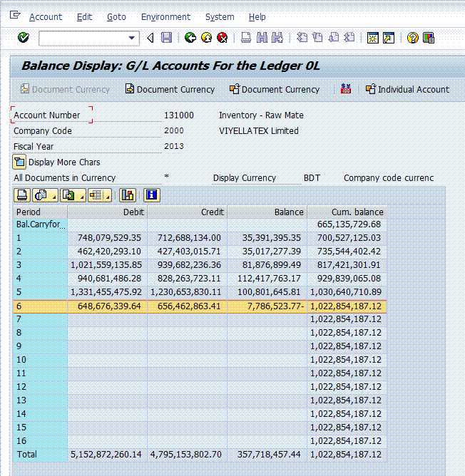This screenshot has width=465, height=476.
Task: Select the Credit column header
Action: click(188, 212)
